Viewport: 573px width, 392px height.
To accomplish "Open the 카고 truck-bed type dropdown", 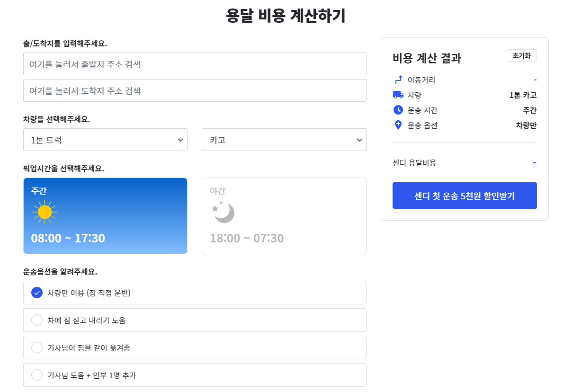I will pos(284,140).
